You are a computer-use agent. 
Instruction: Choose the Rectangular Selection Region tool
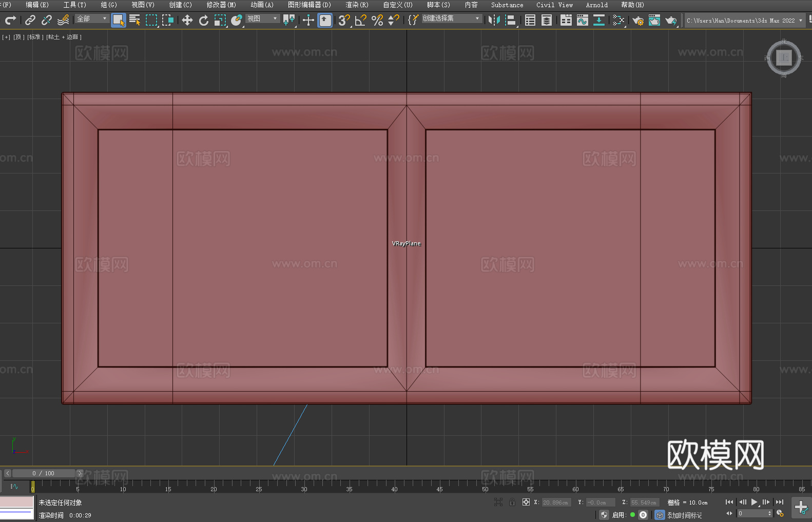tap(151, 20)
